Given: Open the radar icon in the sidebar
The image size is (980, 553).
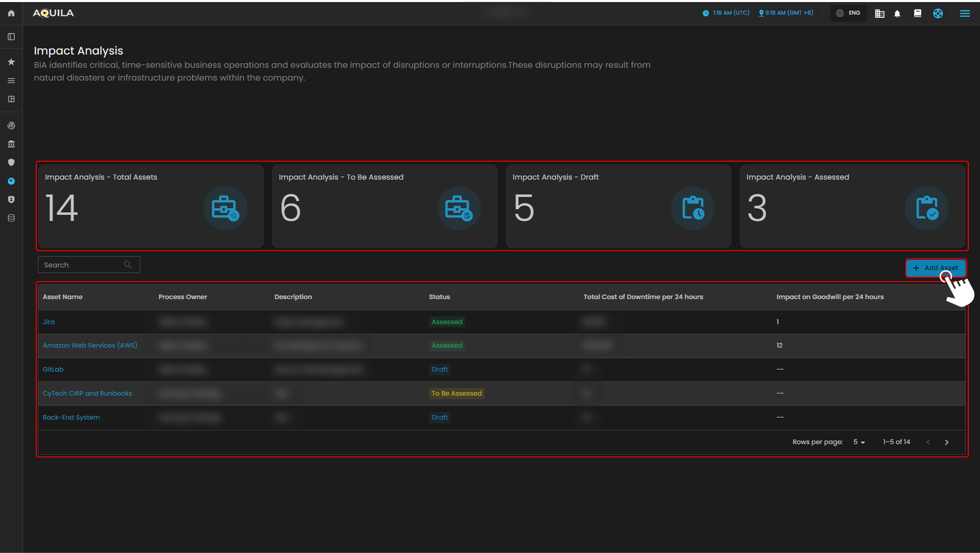Looking at the screenshot, I should tap(11, 126).
